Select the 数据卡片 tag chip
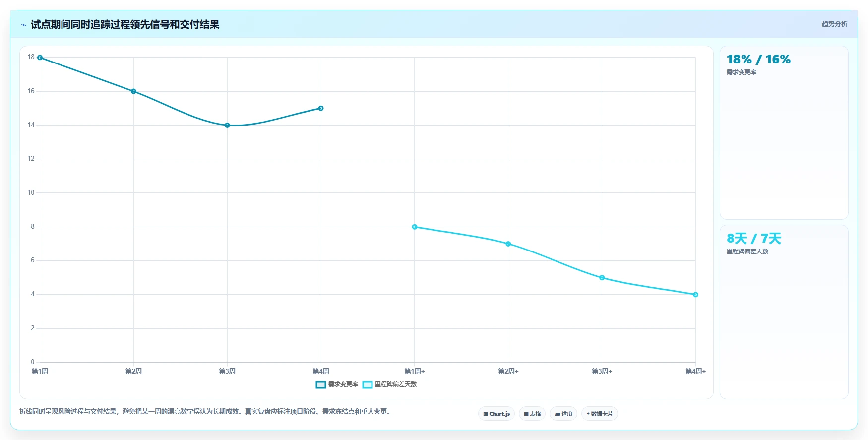This screenshot has width=868, height=440. click(600, 414)
